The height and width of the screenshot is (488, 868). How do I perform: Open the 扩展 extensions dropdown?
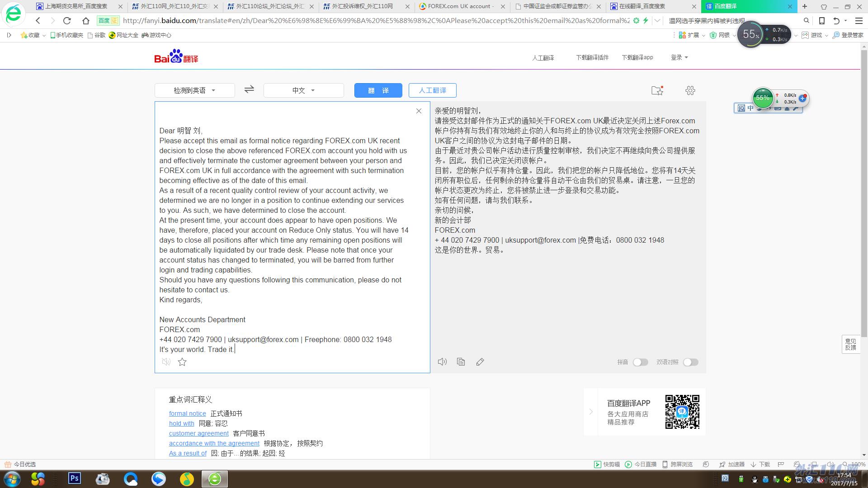[x=692, y=35]
